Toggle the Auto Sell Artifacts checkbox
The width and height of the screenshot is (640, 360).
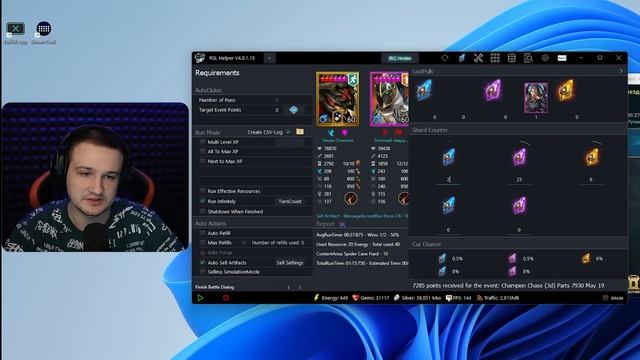[202, 262]
